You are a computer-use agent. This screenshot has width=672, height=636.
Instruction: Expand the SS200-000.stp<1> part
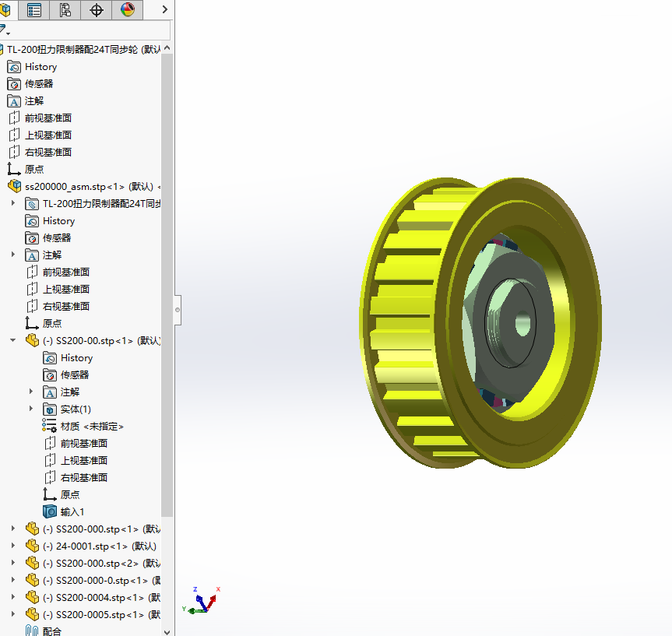click(x=13, y=529)
